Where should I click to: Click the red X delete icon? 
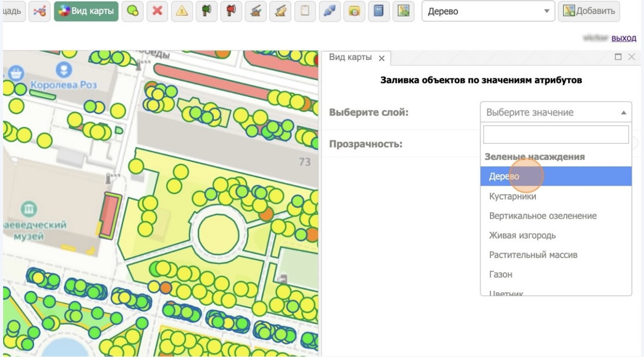tap(157, 11)
